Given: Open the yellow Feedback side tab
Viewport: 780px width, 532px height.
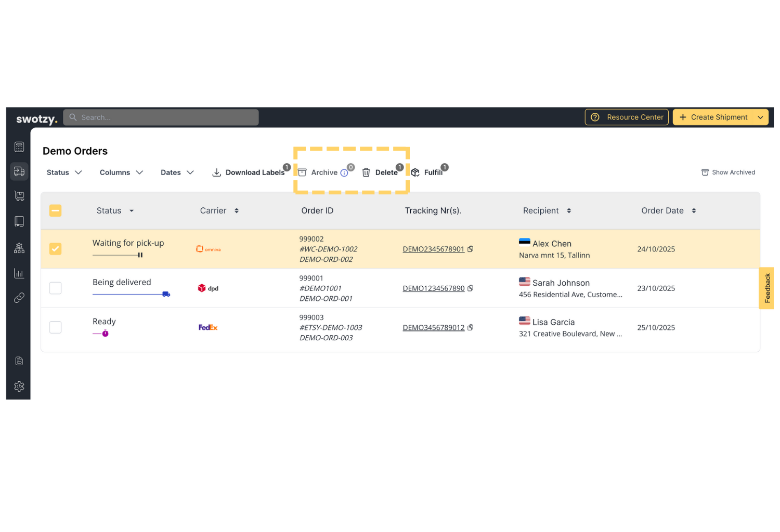Looking at the screenshot, I should [767, 288].
